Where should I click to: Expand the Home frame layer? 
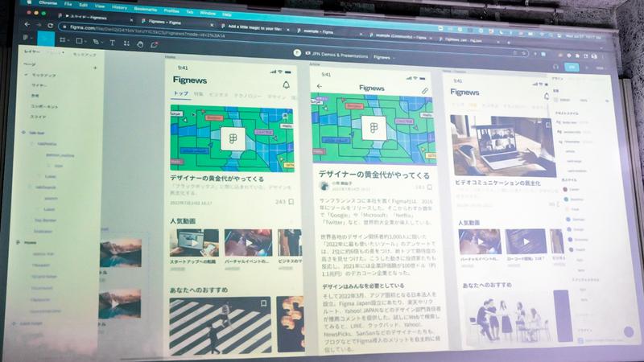click(x=18, y=243)
